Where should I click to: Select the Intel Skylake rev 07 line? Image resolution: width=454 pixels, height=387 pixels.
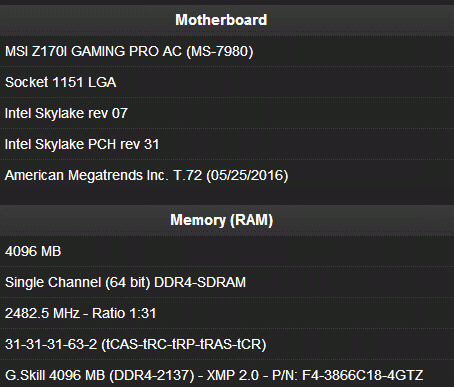(x=227, y=113)
